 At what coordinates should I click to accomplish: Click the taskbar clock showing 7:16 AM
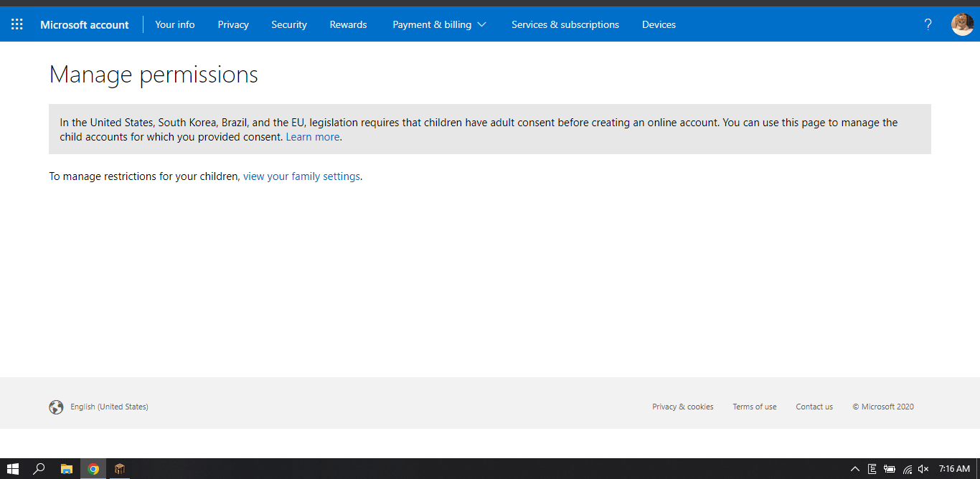(954, 469)
